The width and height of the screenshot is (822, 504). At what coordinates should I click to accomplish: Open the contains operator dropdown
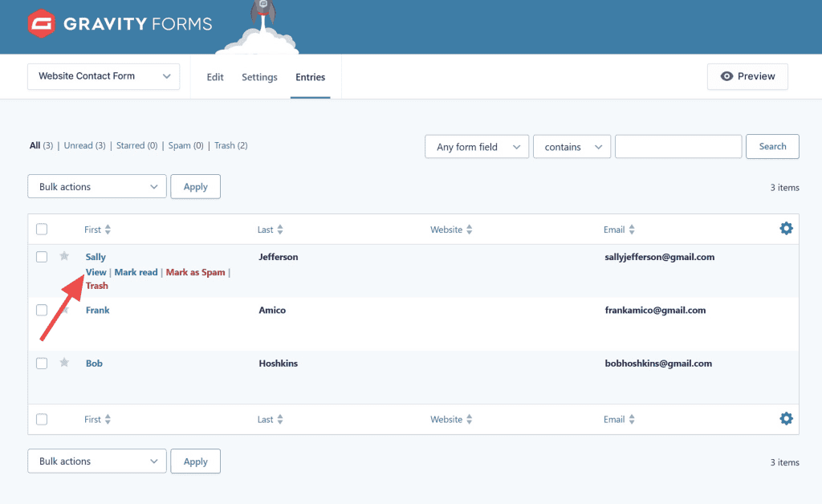click(x=572, y=147)
